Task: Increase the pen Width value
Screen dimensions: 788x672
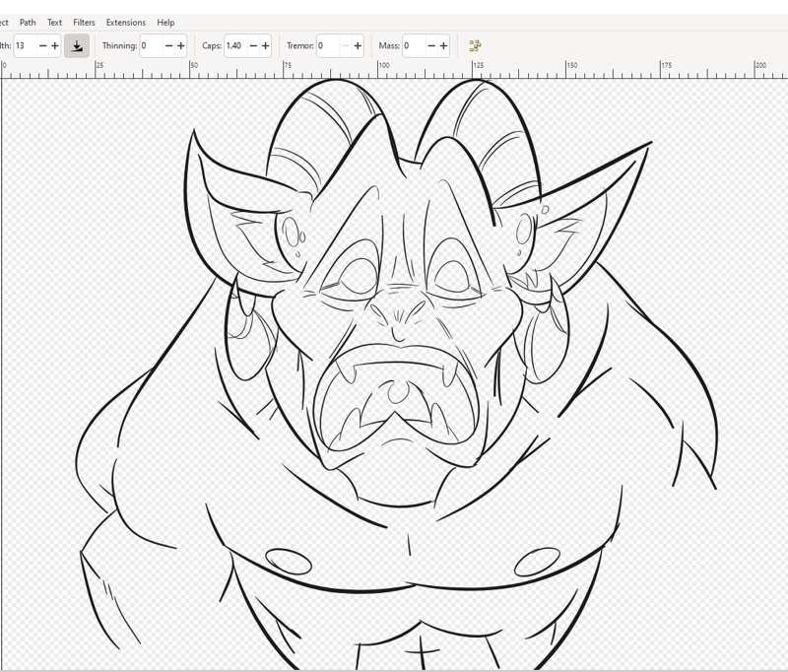Action: (x=55, y=45)
